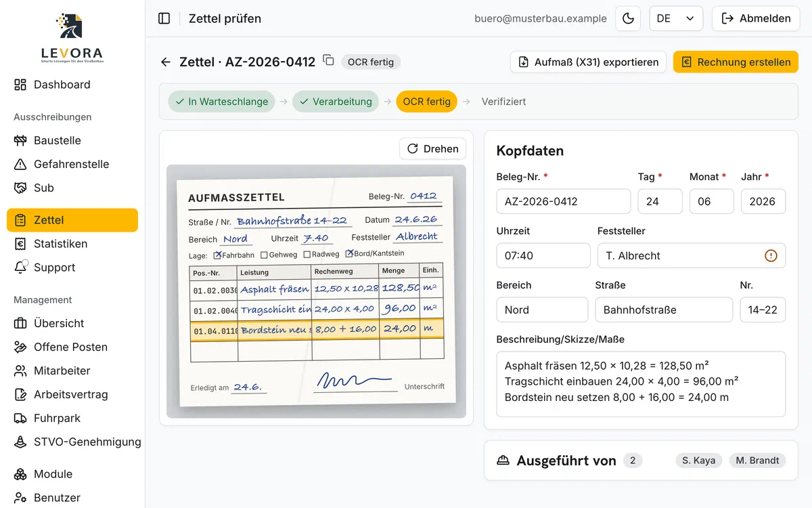
Task: Click the S. Kaya tag
Action: tap(699, 461)
